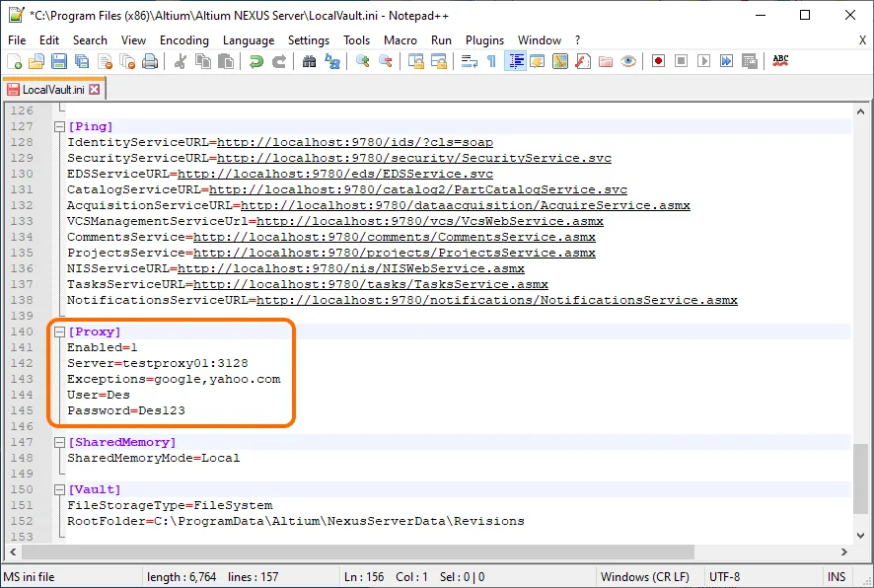874x588 pixels.
Task: Open the View menu
Action: tap(134, 40)
